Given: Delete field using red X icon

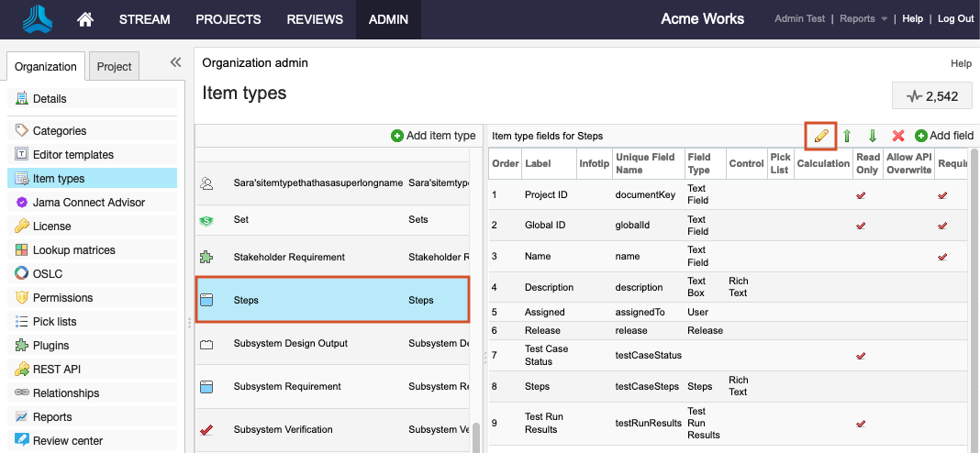Looking at the screenshot, I should coord(898,136).
